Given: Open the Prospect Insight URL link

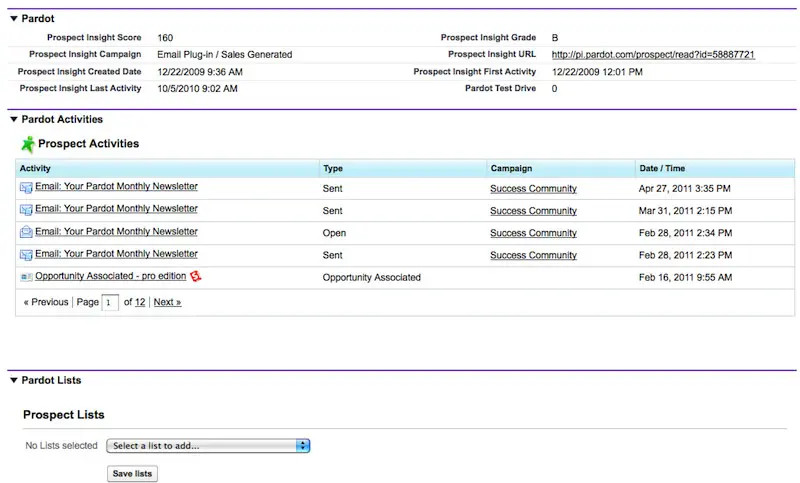Looking at the screenshot, I should 653,54.
